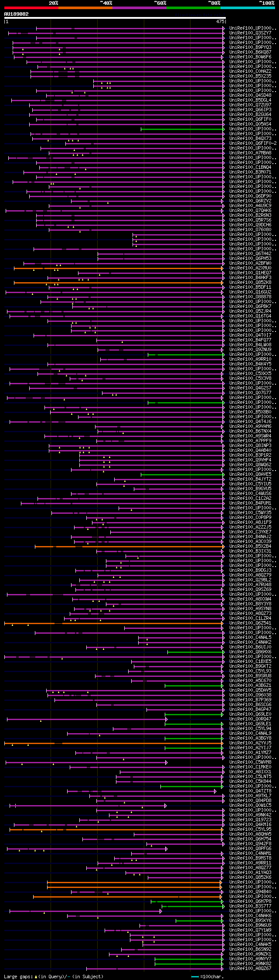This screenshot has height=980, width=279.
Task: Open hit UniRef100_C0HAZ2
Action: pos(250,71)
